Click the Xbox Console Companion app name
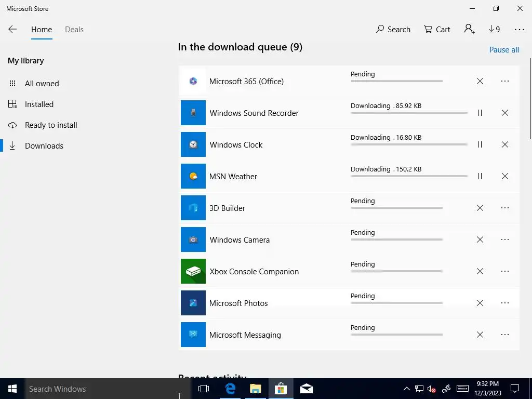 254,271
